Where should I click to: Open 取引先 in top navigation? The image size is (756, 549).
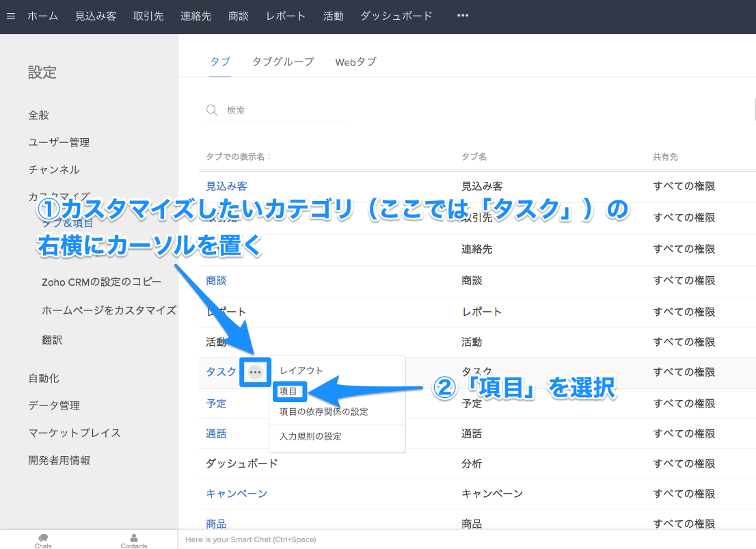click(x=148, y=16)
